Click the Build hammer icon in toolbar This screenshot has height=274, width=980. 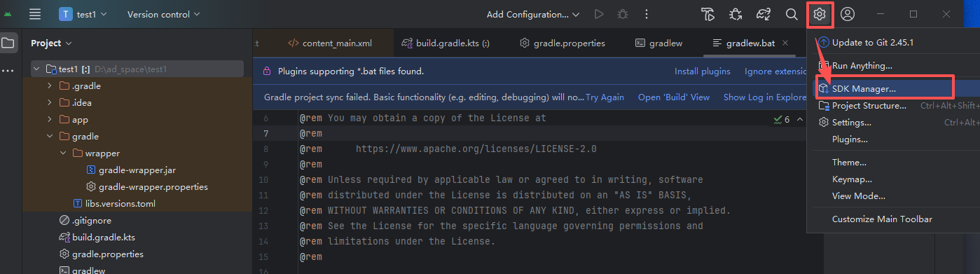click(x=708, y=14)
